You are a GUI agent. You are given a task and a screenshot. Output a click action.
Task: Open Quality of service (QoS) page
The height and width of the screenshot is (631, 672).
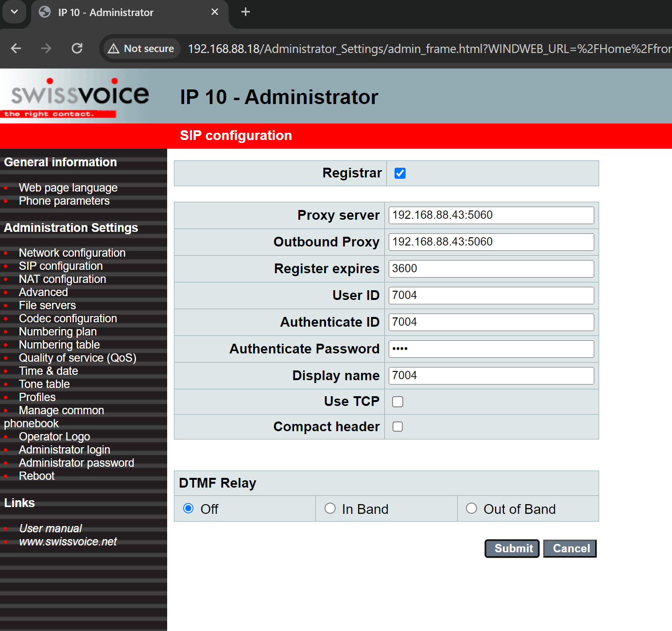pyautogui.click(x=78, y=358)
